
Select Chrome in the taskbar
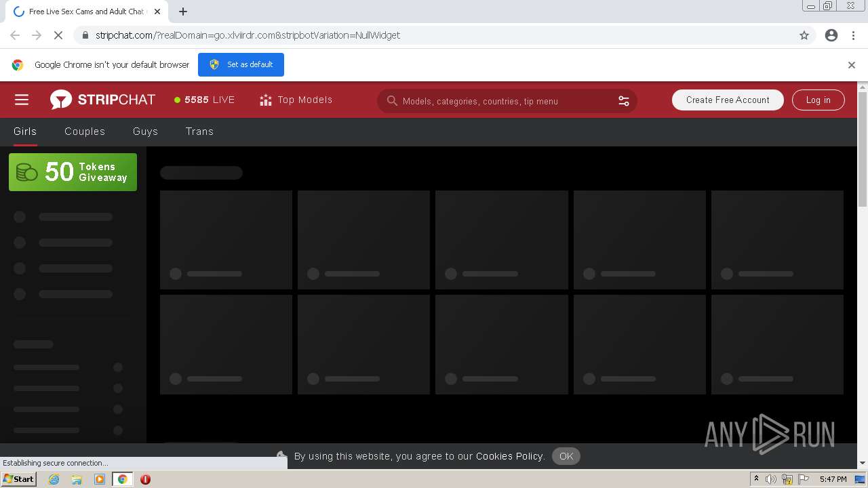tap(122, 479)
